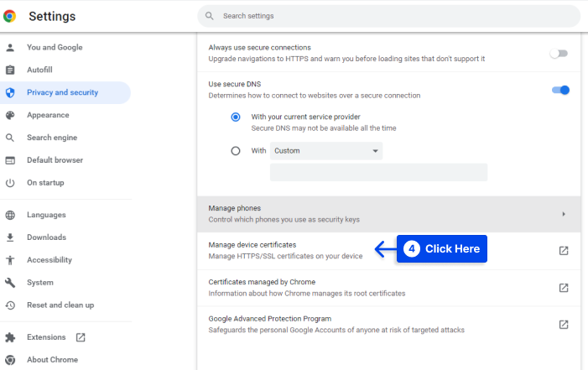This screenshot has height=370, width=588.
Task: Disable the Use secure DNS toggle
Action: coord(560,90)
